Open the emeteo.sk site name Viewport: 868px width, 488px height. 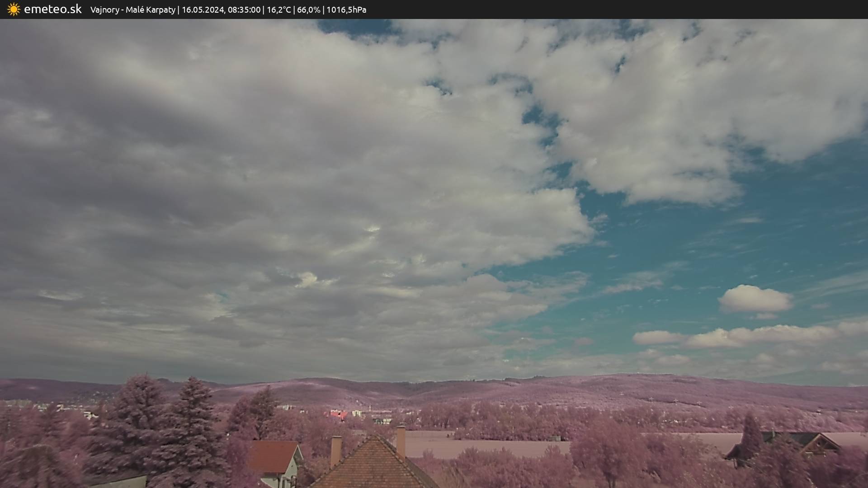click(x=52, y=9)
